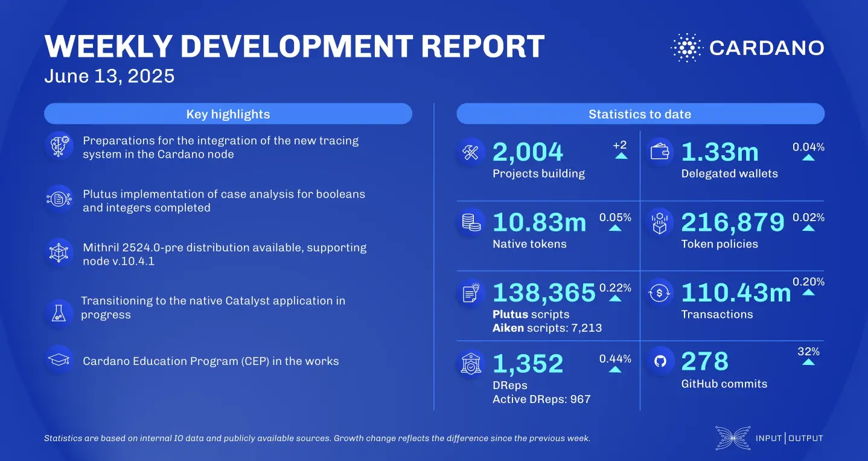Expand the 0.22% Plutus scripts indicator
Image resolution: width=868 pixels, height=461 pixels.
coord(615,297)
